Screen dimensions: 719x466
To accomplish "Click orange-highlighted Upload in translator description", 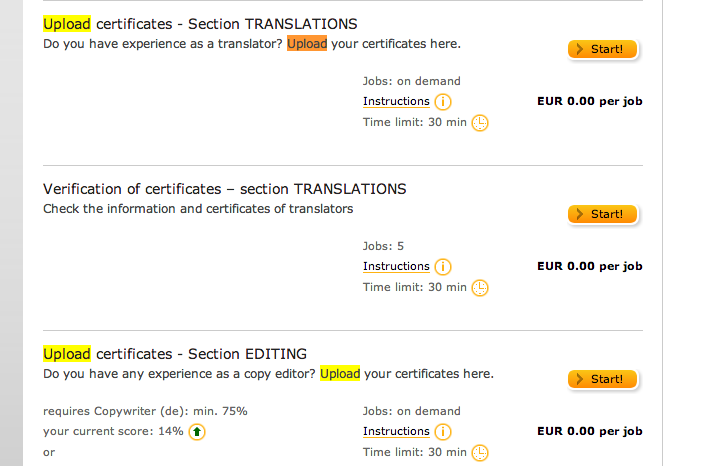I will point(307,44).
